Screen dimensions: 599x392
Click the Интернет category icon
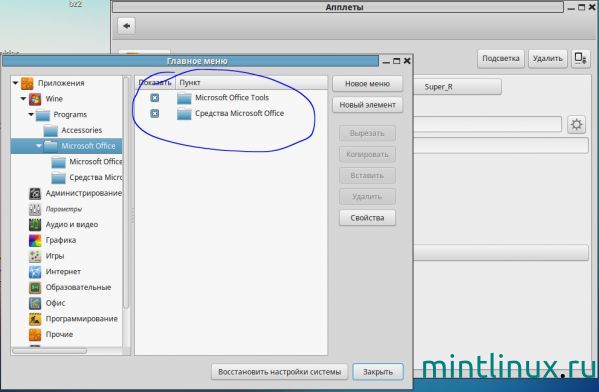pyautogui.click(x=35, y=272)
